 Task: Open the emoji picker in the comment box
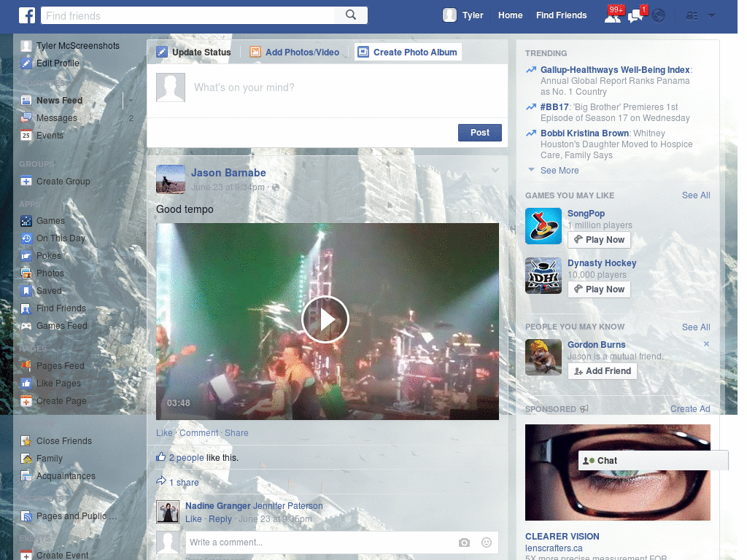(x=486, y=542)
